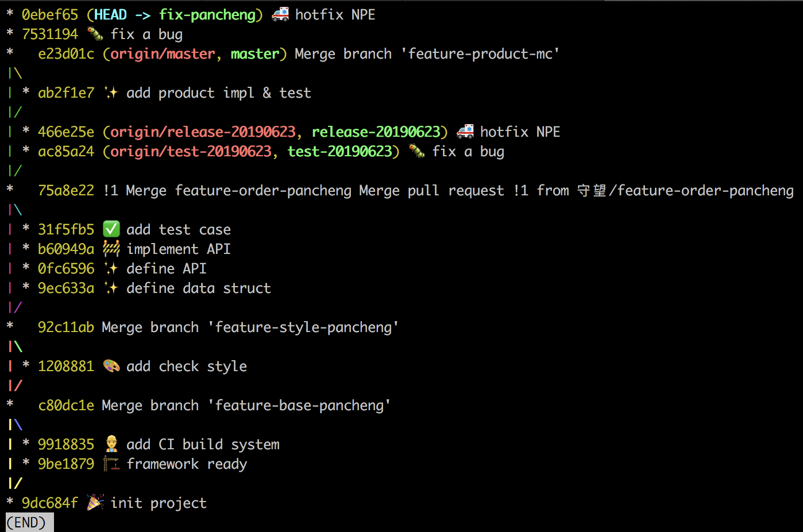This screenshot has width=803, height=532.
Task: Click the origin/release-20190623 remote label
Action: (x=203, y=132)
